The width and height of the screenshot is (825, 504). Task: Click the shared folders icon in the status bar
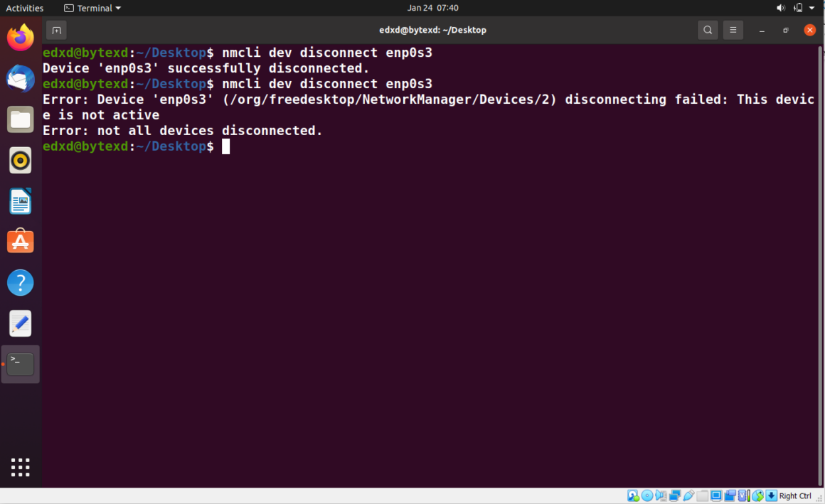(703, 495)
